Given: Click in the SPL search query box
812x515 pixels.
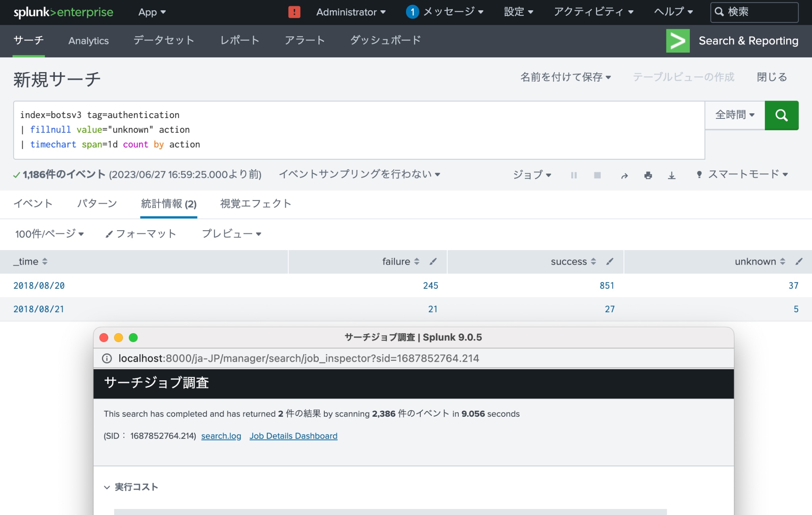Looking at the screenshot, I should point(359,130).
